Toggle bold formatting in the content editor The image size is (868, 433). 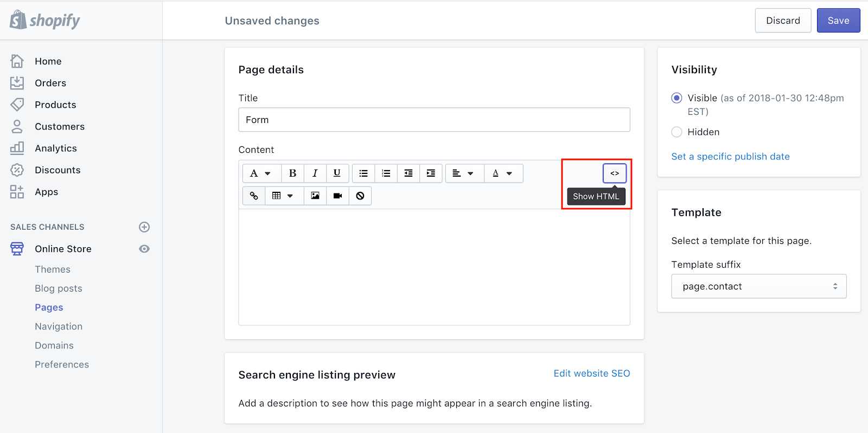(292, 173)
